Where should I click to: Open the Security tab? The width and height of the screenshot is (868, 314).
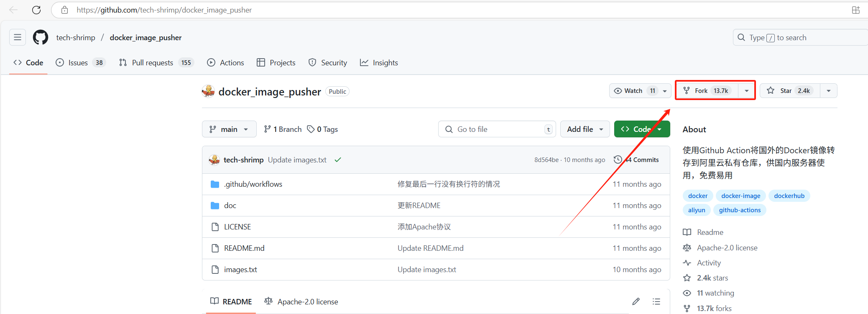[328, 63]
